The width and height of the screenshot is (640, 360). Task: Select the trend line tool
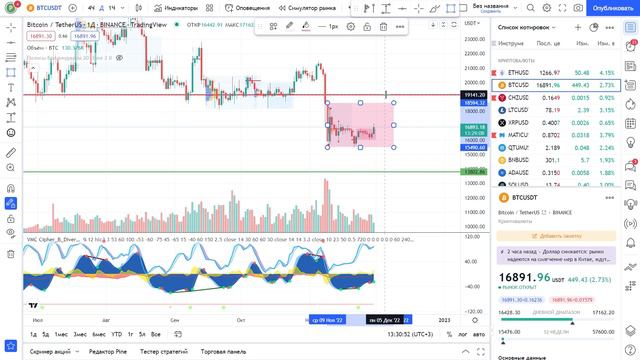tap(11, 42)
